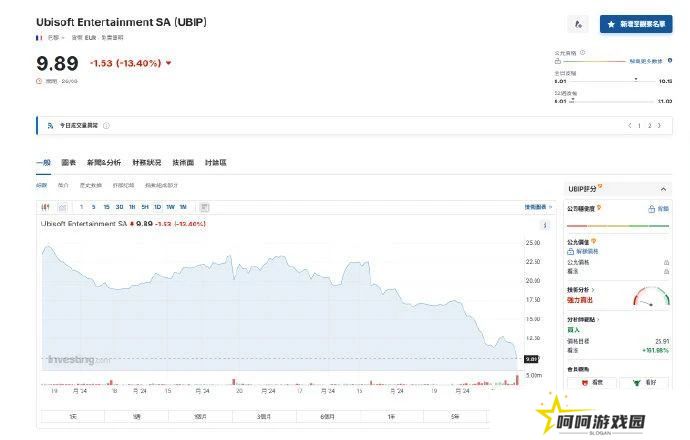Viewport: 690px width, 440px height.
Task: Click the candlestick chart type icon
Action: [x=45, y=207]
